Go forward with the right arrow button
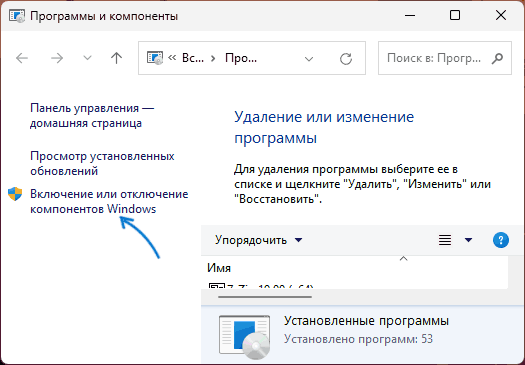 (57, 58)
